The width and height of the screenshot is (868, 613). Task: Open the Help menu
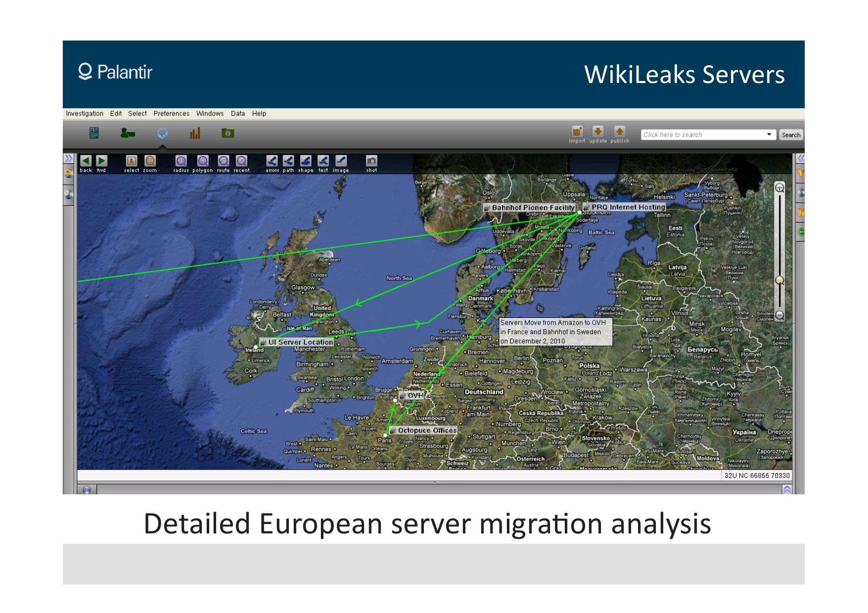click(259, 114)
